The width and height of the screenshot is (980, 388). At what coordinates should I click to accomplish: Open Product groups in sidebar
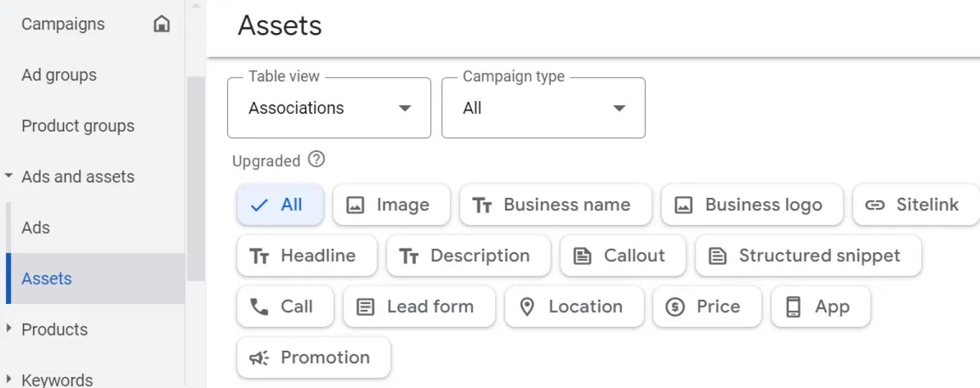[78, 126]
